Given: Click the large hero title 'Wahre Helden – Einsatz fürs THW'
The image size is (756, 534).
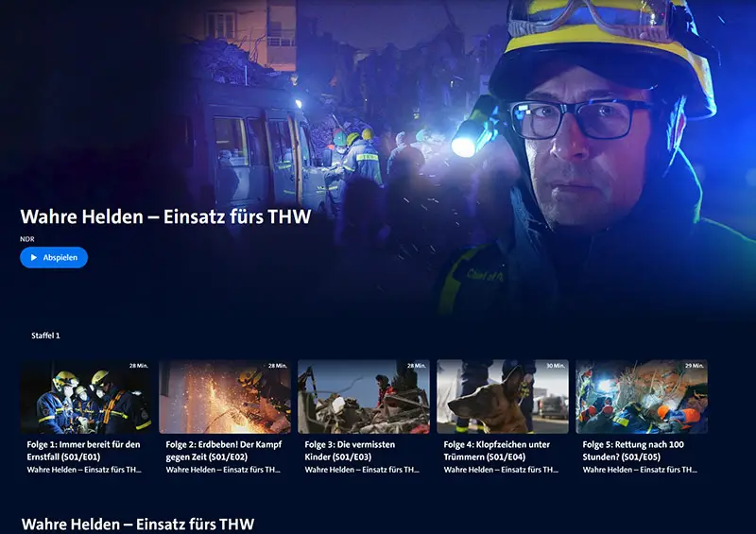Looking at the screenshot, I should tap(165, 216).
